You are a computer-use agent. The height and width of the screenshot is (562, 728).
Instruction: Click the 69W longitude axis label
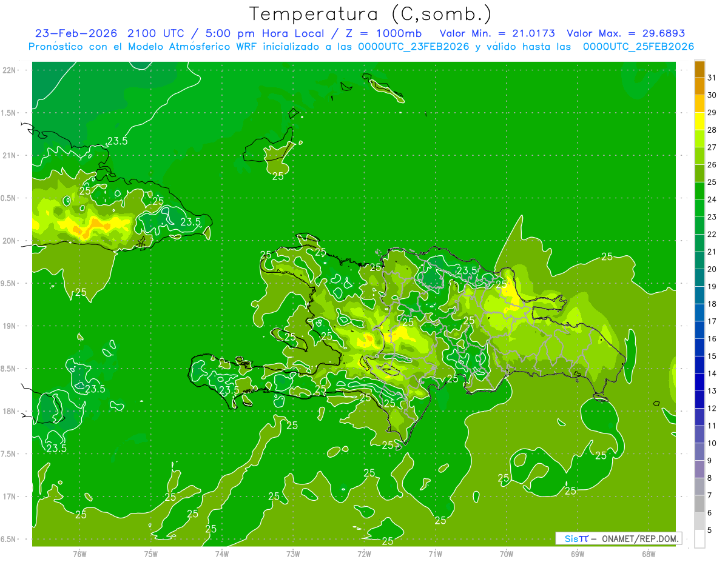click(578, 554)
